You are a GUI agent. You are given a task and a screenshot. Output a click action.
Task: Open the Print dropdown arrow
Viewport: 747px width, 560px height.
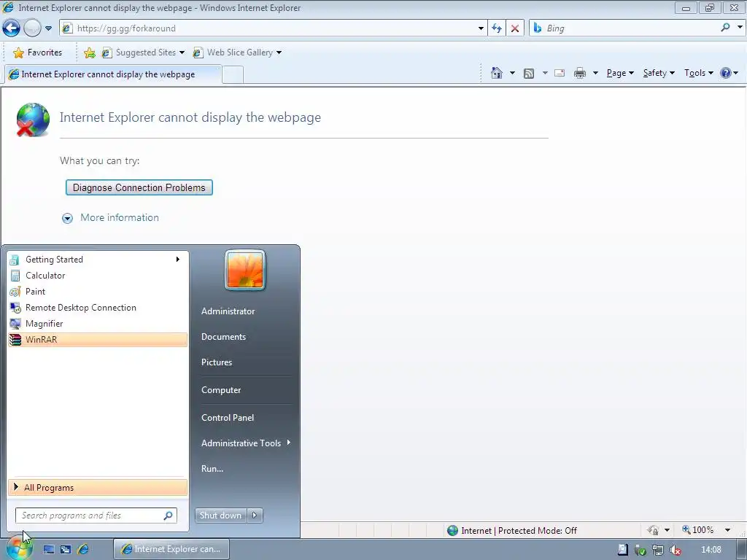[x=595, y=73]
